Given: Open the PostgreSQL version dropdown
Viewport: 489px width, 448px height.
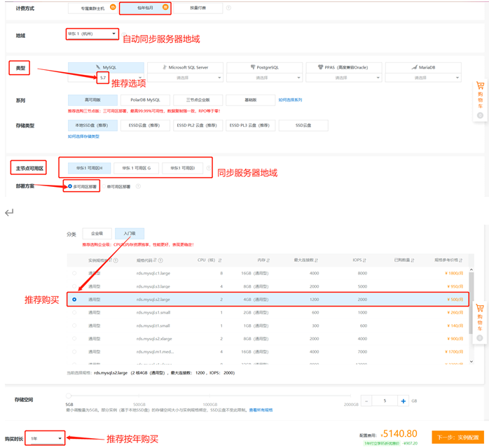Looking at the screenshot, I should pyautogui.click(x=264, y=78).
